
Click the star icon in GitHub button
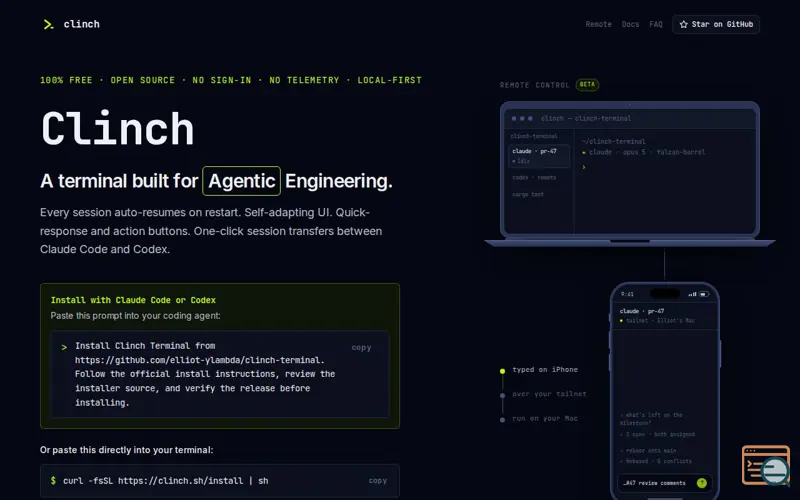(684, 24)
